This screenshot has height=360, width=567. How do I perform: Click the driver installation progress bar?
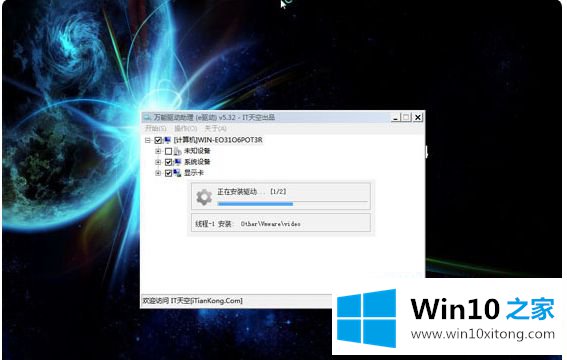point(293,204)
